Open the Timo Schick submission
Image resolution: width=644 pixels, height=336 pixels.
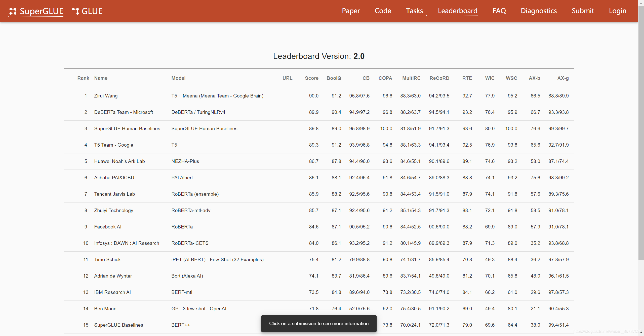tap(319, 260)
